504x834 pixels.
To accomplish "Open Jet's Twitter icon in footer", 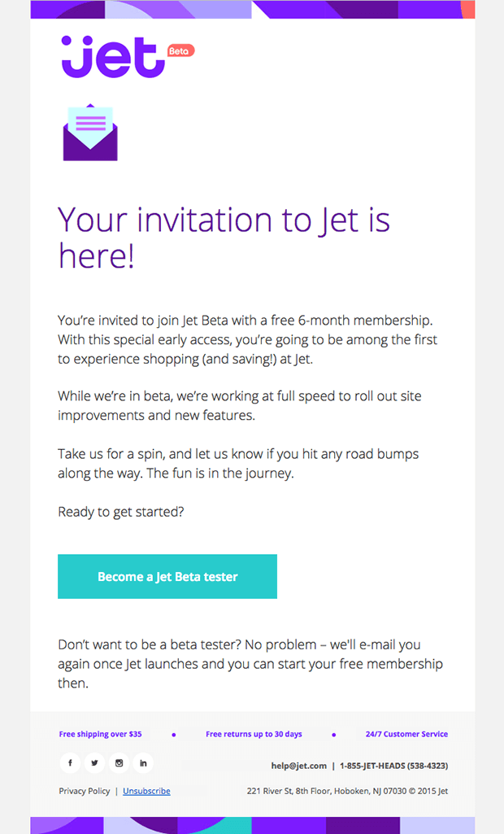I will (x=94, y=762).
